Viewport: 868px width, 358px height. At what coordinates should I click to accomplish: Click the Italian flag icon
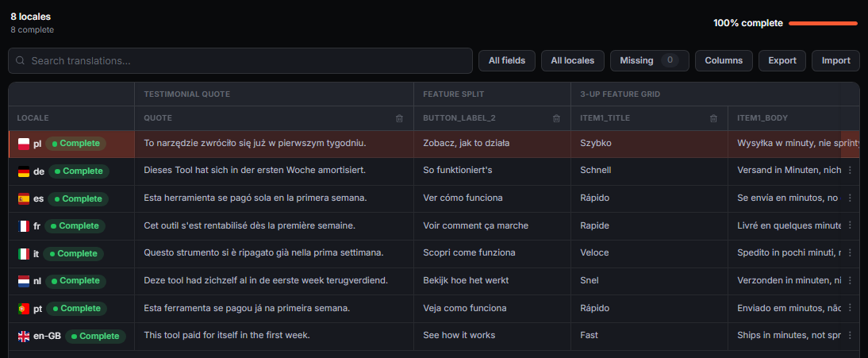[24, 254]
